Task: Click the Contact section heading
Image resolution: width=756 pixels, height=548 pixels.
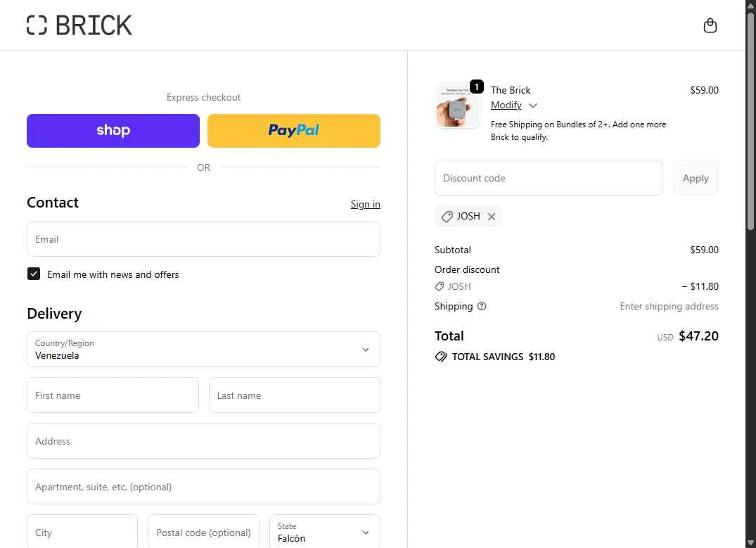Action: coord(53,203)
